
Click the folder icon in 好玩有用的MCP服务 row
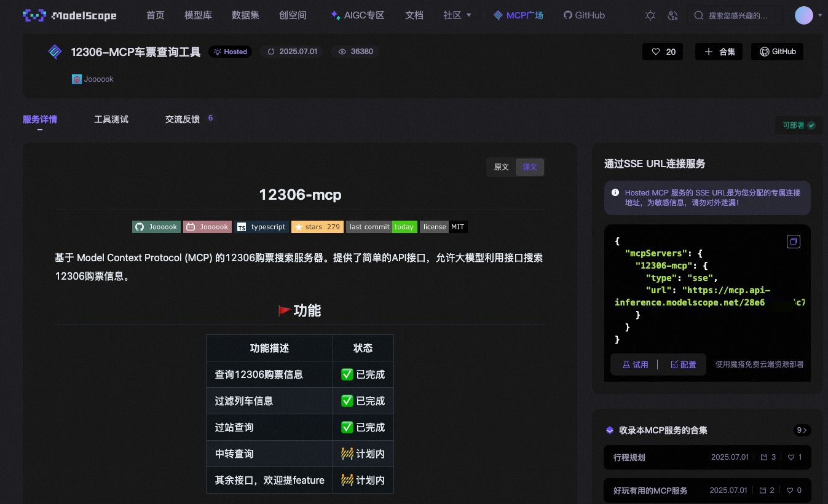click(x=764, y=490)
